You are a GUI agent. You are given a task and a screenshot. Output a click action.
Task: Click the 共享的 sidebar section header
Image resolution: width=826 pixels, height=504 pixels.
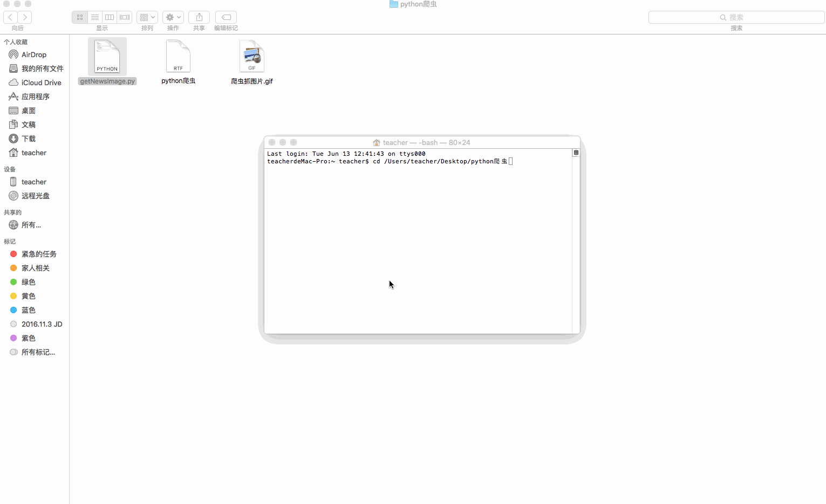pos(12,212)
